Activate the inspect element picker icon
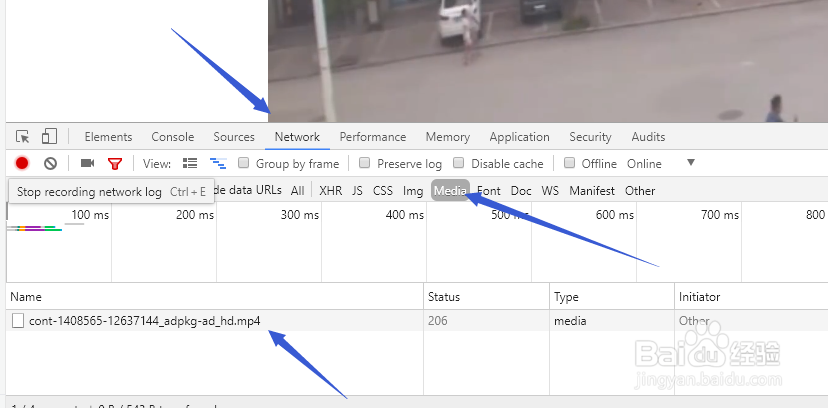 (23, 137)
